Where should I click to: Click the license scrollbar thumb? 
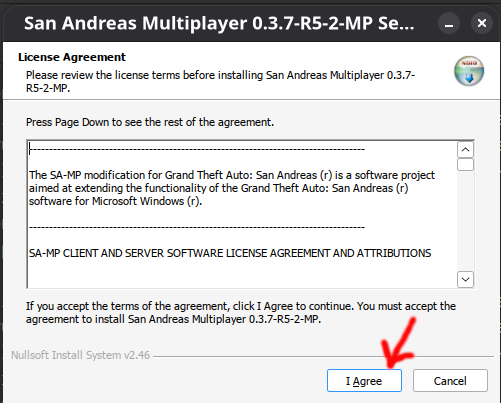[466, 165]
